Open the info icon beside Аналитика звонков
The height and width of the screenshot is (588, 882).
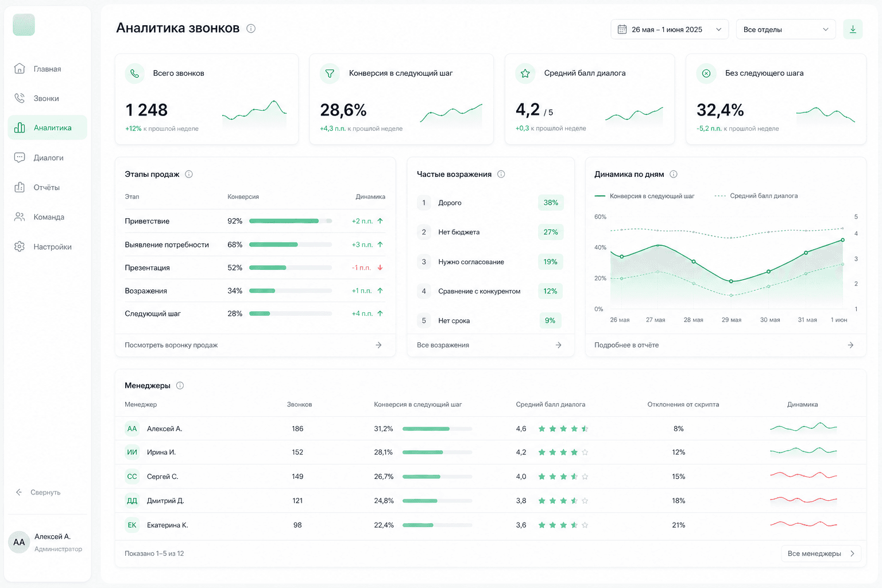click(x=251, y=28)
